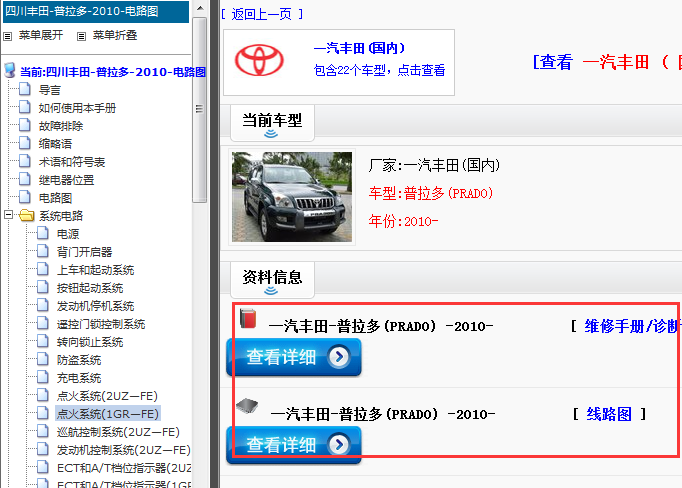Go back via 返回上一页 link
Screen dimensions: 682x488
coord(262,14)
